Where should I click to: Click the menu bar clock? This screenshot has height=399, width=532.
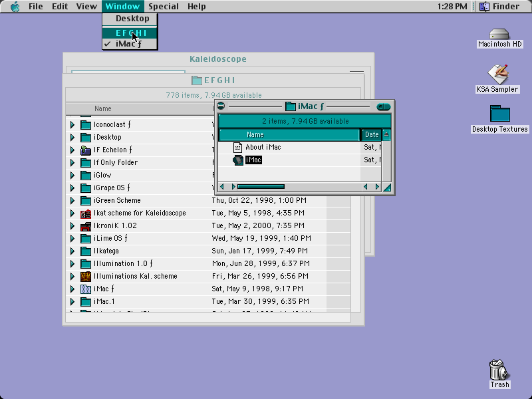tap(452, 7)
